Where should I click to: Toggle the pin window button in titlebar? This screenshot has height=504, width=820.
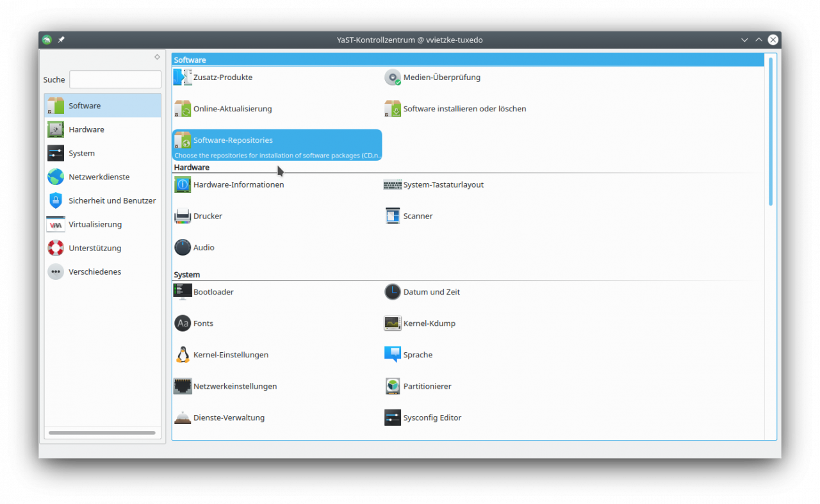point(61,40)
